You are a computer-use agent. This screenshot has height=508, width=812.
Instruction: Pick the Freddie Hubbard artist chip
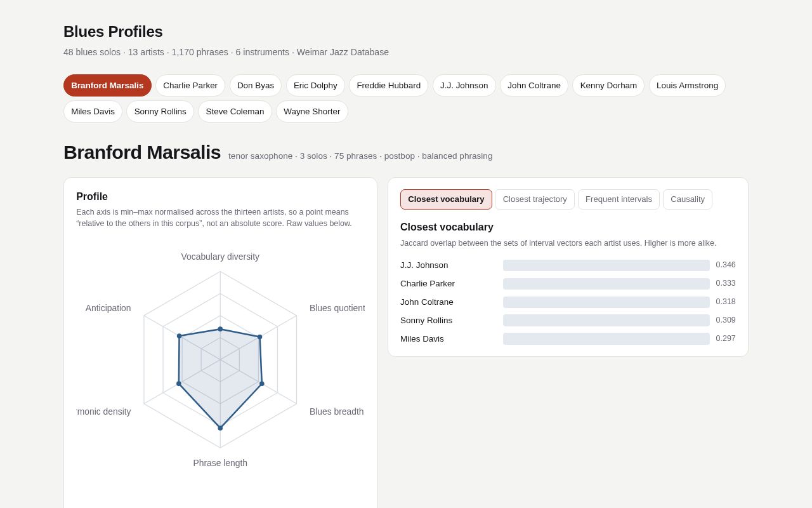click(x=389, y=86)
